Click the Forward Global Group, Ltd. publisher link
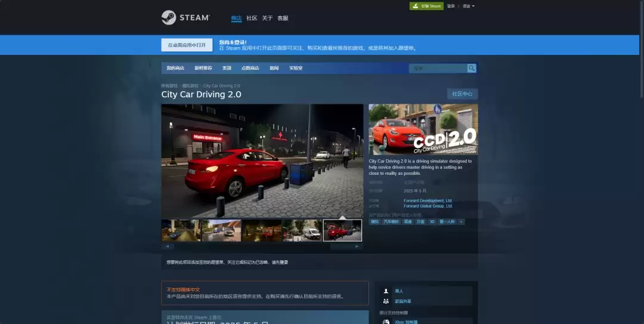 coord(428,206)
